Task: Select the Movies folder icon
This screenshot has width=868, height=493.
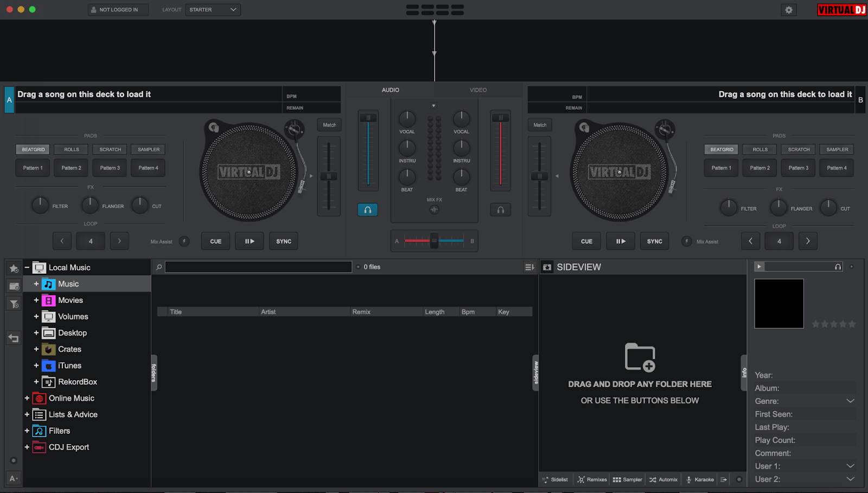Action: (48, 300)
